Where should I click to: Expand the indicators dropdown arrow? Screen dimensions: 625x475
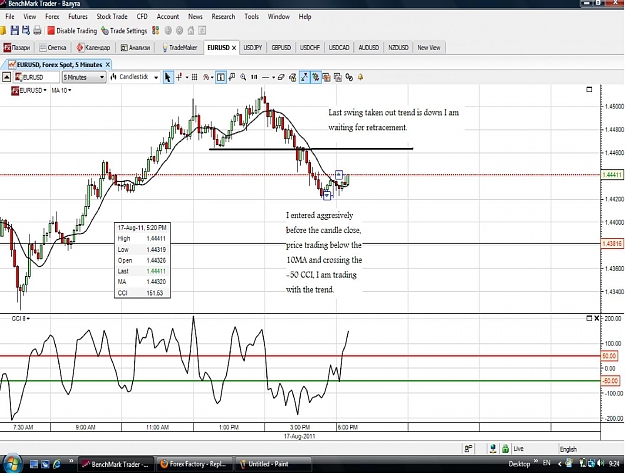click(212, 78)
